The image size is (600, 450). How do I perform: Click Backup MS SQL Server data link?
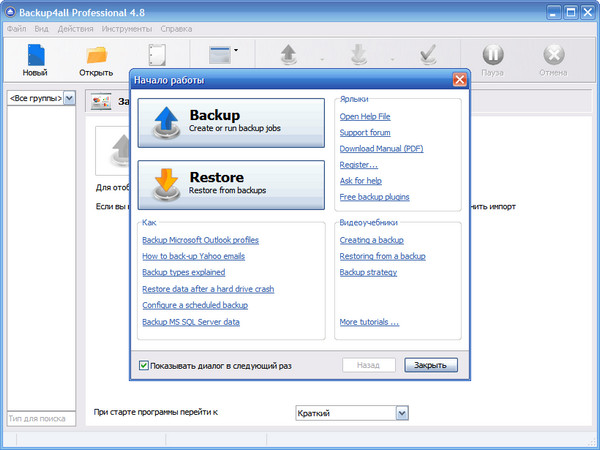coord(191,322)
